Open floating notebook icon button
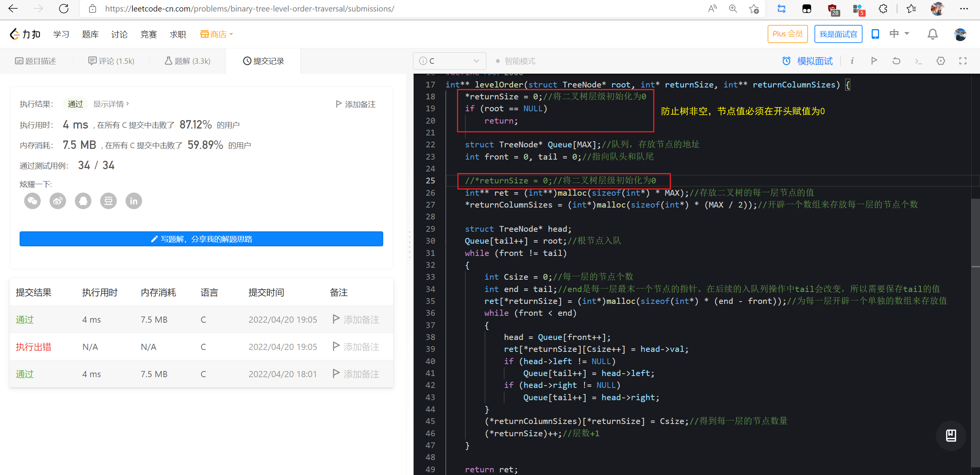Viewport: 980px width, 475px height. pyautogui.click(x=951, y=435)
